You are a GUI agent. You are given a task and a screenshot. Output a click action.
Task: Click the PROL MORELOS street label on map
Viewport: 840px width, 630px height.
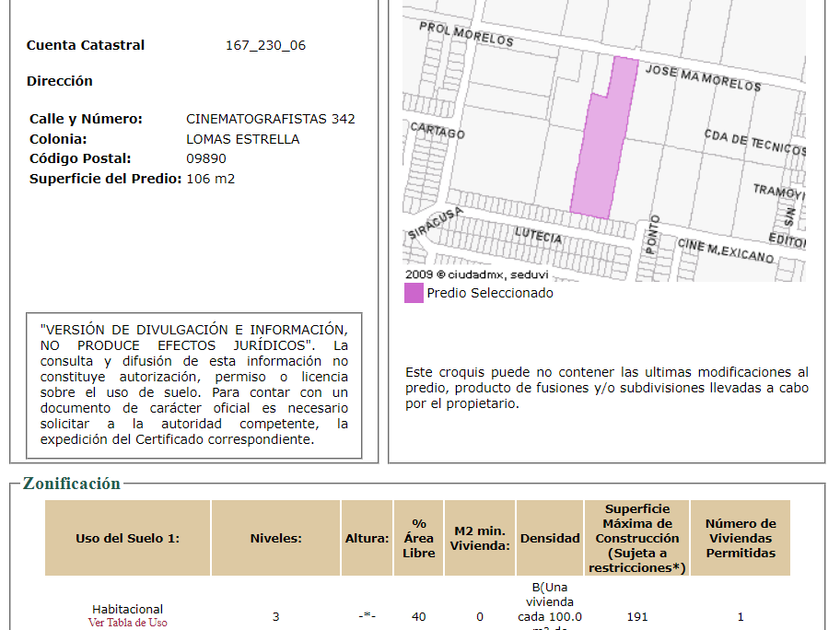tap(465, 35)
